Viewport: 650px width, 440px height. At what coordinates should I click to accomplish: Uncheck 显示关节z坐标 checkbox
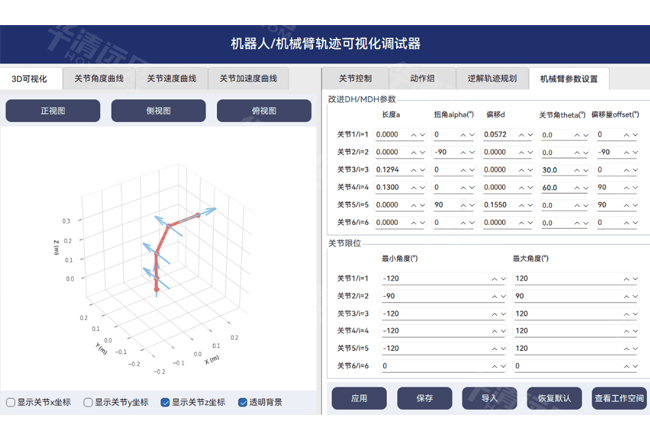pos(165,403)
